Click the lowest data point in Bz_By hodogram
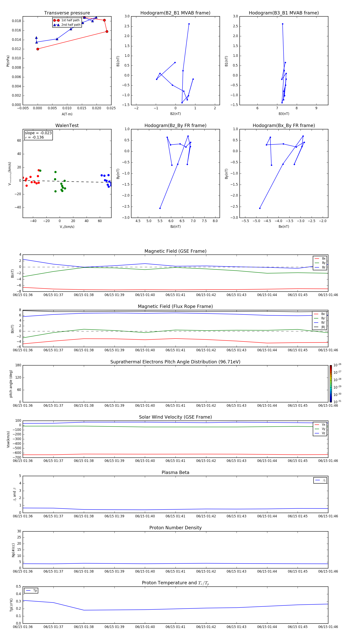This screenshot has height=644, width=351. [x=160, y=208]
